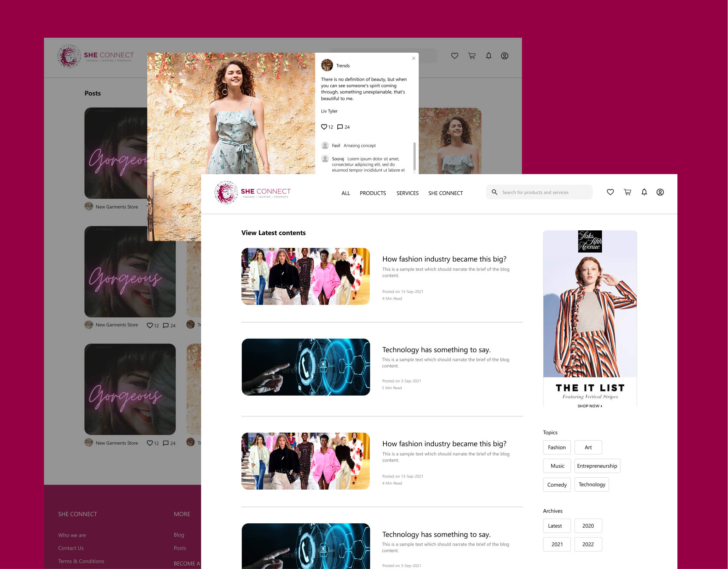
Task: Click the search magnifier icon in the search bar
Action: pos(495,192)
